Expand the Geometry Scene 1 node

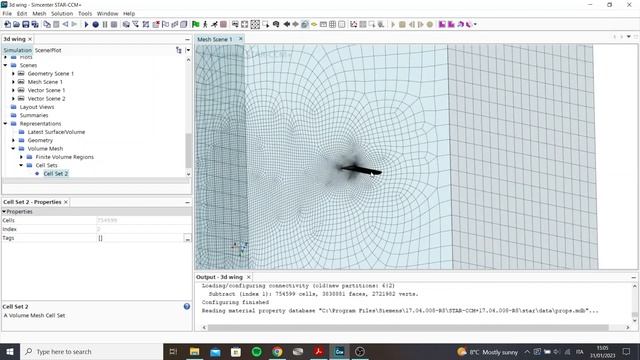(x=13, y=74)
